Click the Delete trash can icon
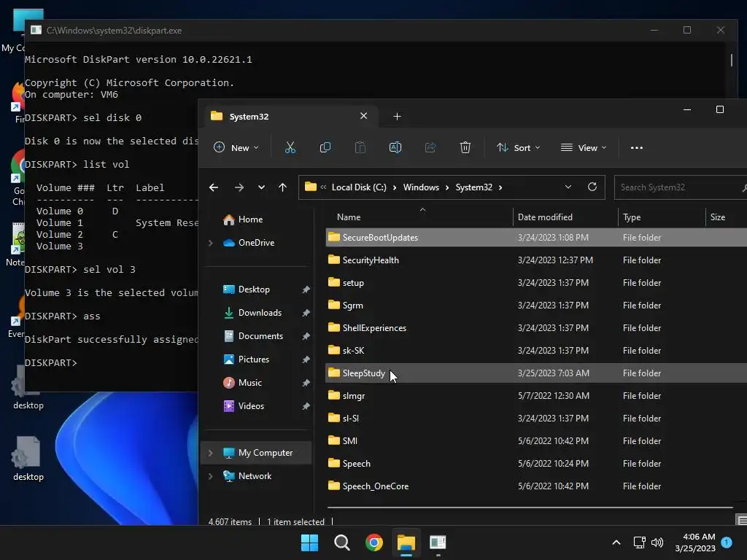 465,147
